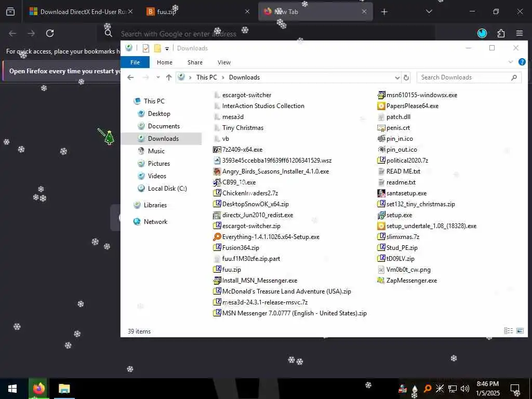Open File Explorer from the taskbar
The width and height of the screenshot is (532, 399).
64,389
